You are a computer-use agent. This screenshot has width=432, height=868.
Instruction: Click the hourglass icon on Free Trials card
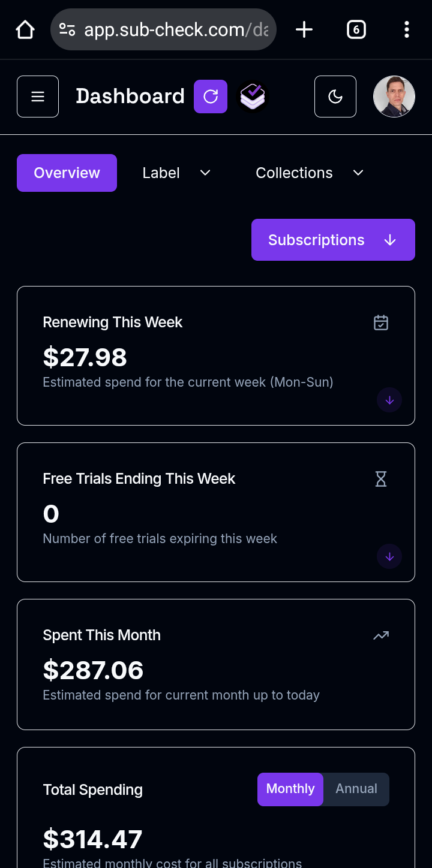click(x=380, y=479)
